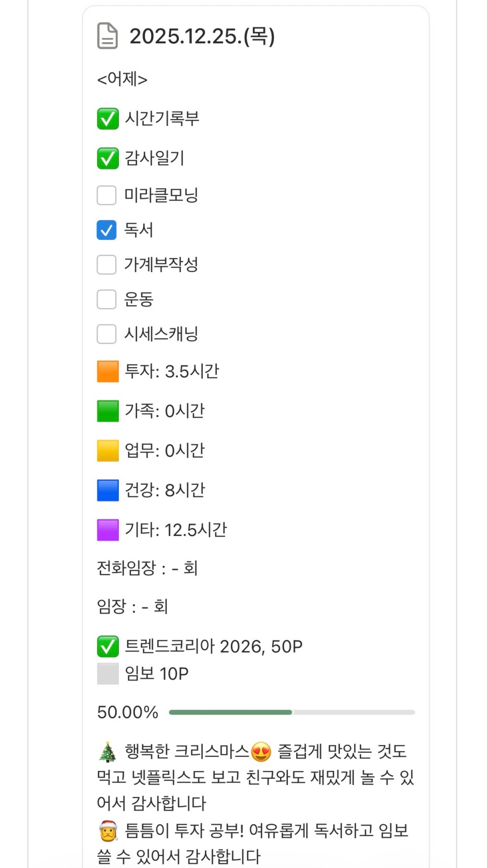Click the Christmas tree emoji

pyautogui.click(x=107, y=752)
